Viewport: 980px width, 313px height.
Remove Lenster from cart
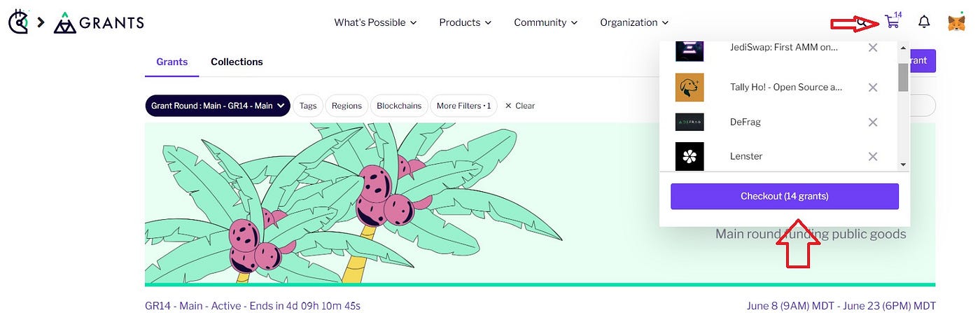tap(873, 156)
